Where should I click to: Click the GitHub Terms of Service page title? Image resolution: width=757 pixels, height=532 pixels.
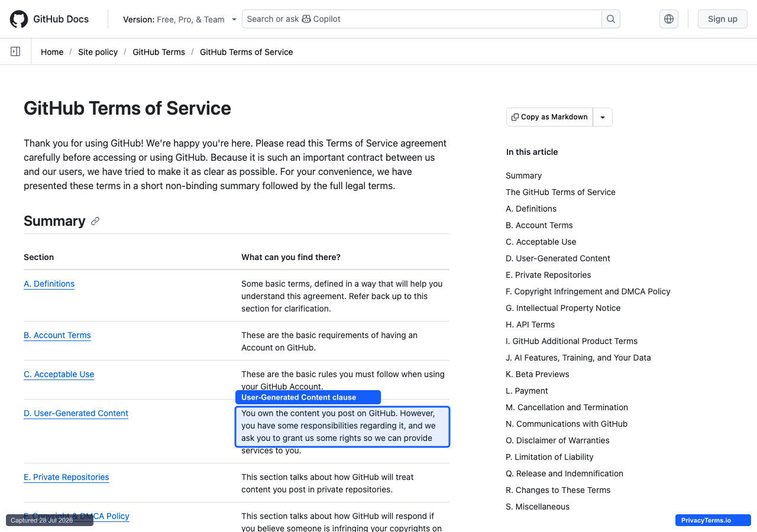[127, 108]
